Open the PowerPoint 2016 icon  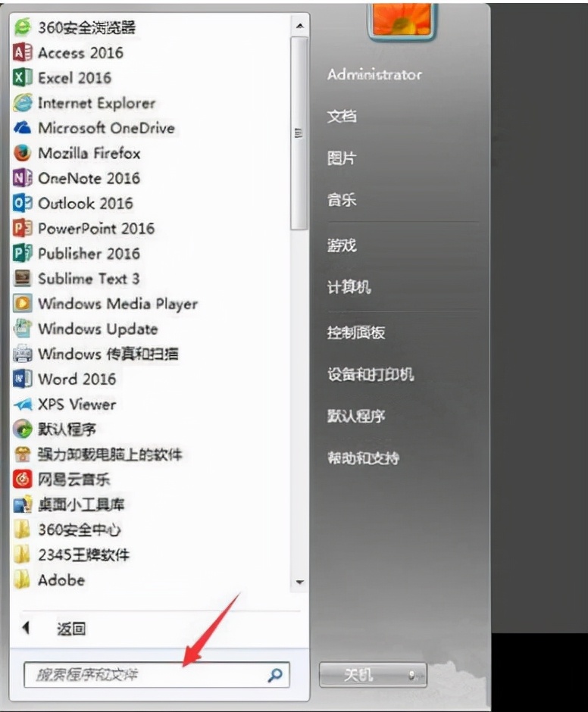tap(22, 229)
